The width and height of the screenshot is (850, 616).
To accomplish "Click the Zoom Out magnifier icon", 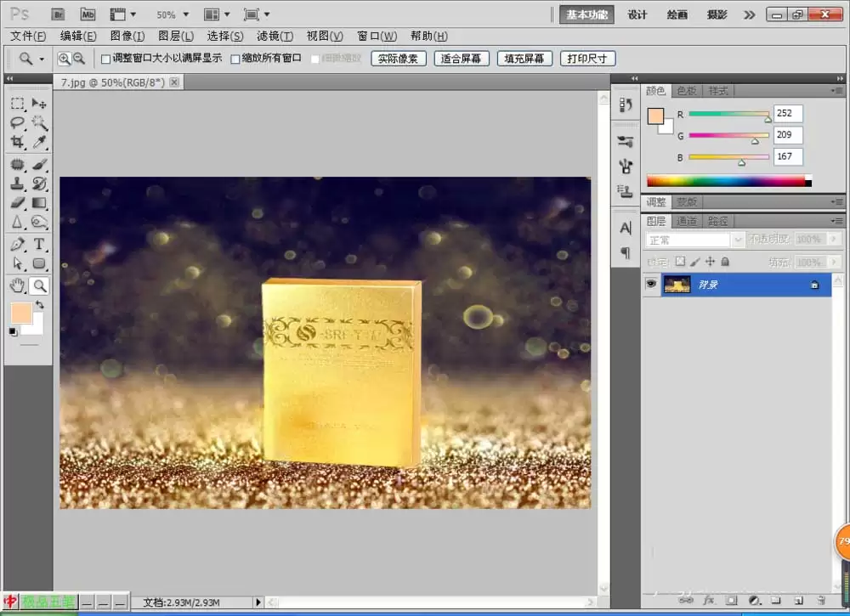I will [x=79, y=59].
